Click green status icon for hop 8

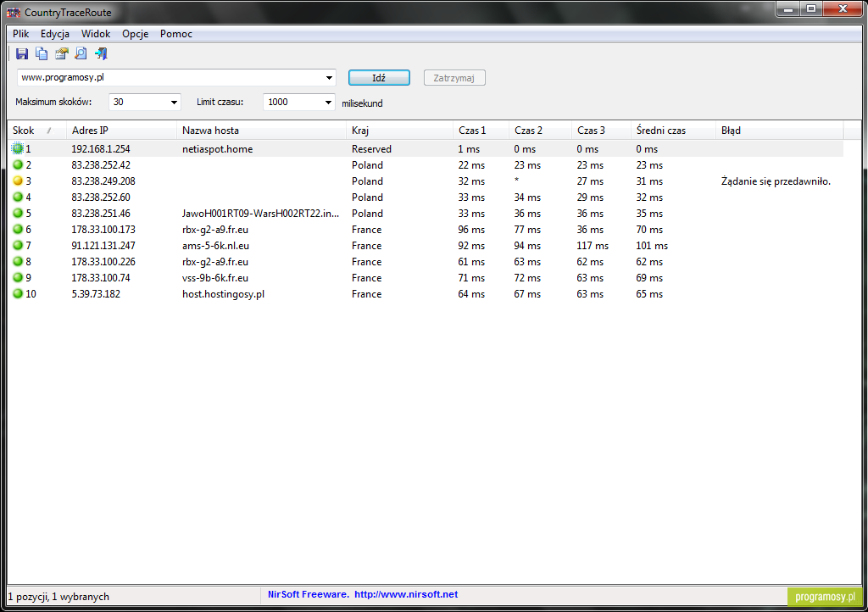[18, 260]
